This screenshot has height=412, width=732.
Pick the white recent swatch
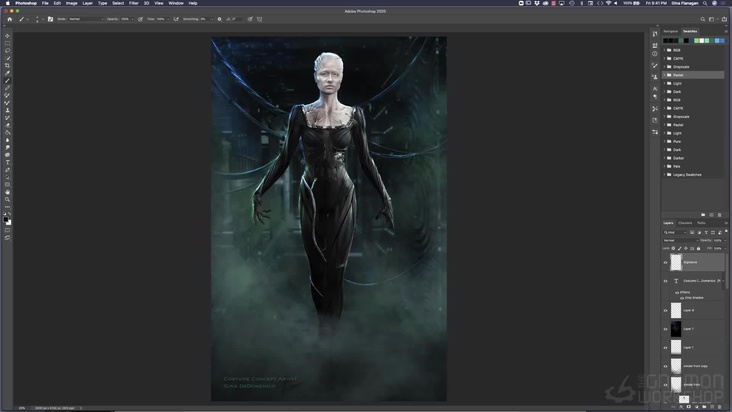coord(702,41)
